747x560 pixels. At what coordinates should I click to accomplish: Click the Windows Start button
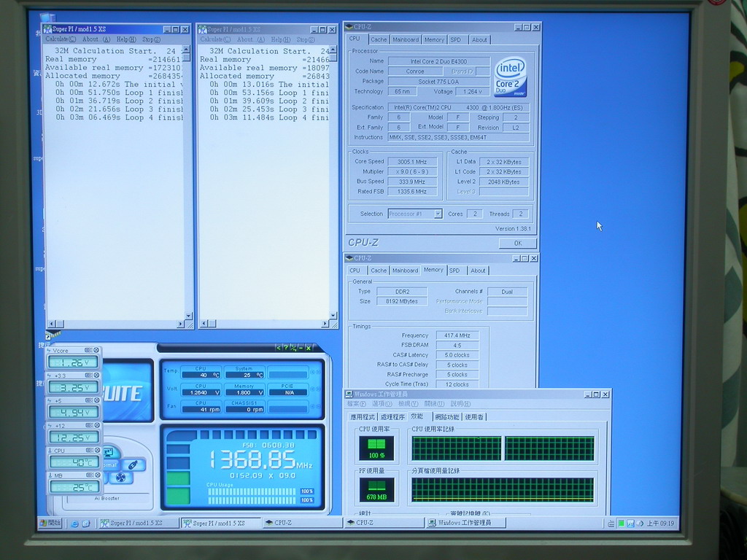coord(50,523)
